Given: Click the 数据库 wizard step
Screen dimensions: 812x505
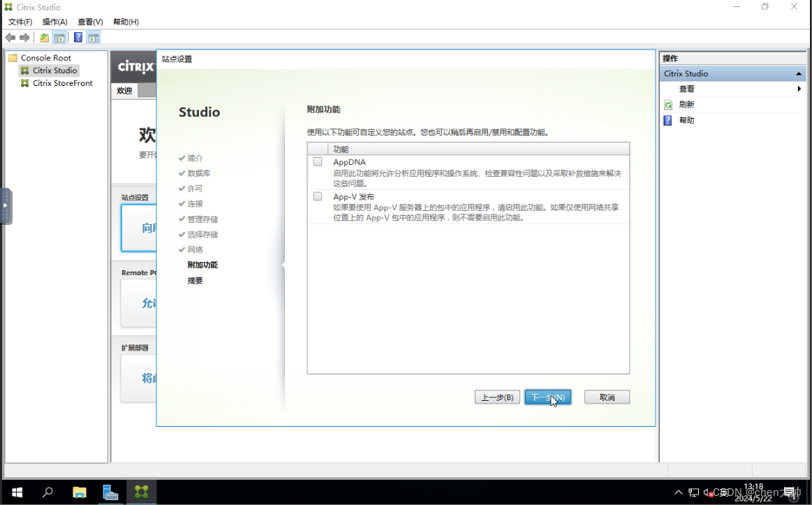Looking at the screenshot, I should pyautogui.click(x=199, y=173).
